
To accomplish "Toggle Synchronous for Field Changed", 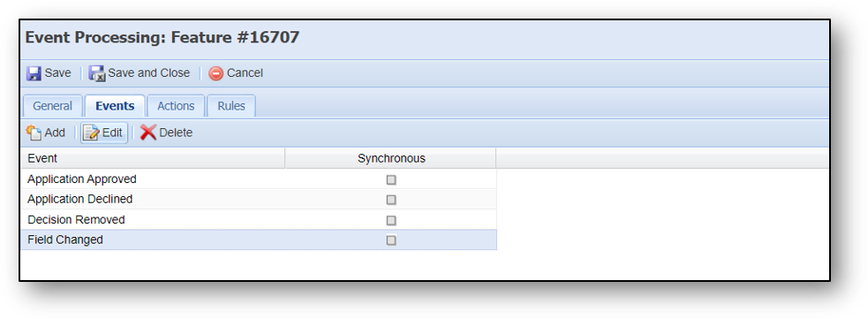I will click(391, 240).
